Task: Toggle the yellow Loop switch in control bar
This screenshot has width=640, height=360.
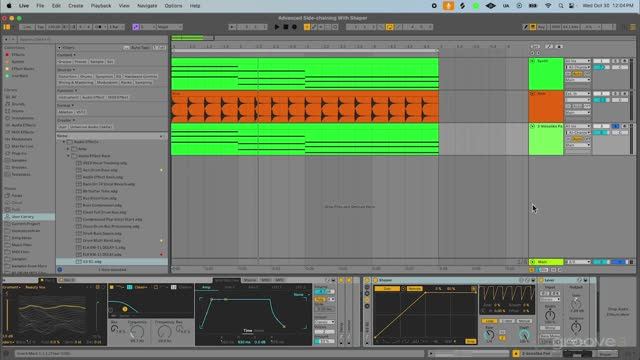Action: (x=389, y=27)
